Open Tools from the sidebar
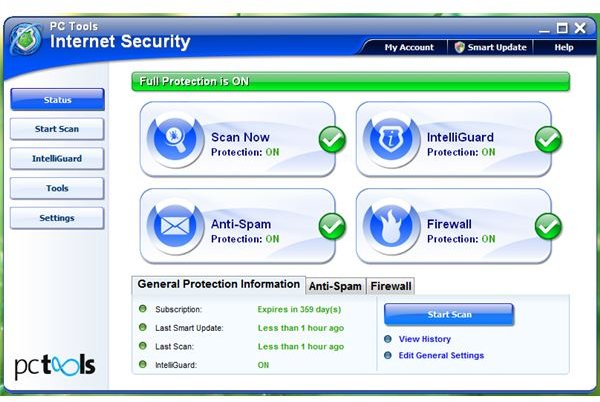This screenshot has width=600, height=402. [x=57, y=188]
